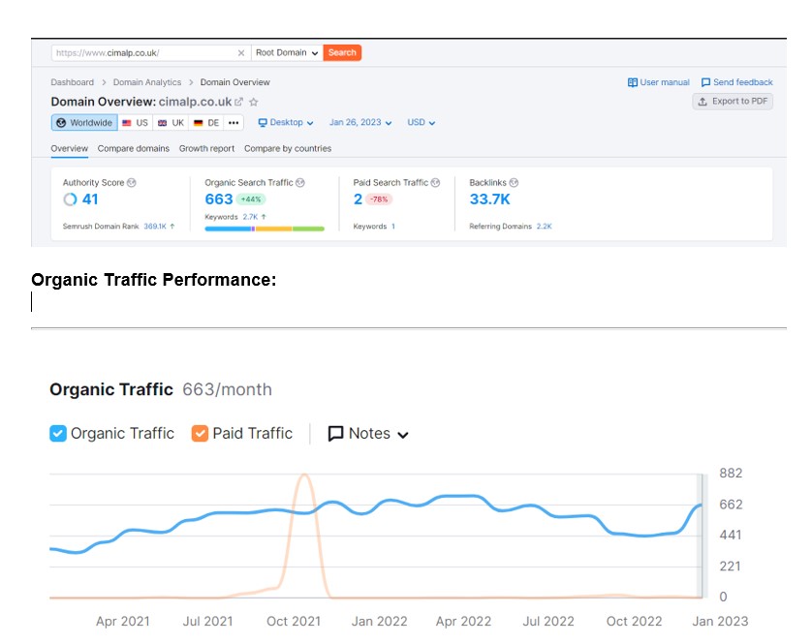The height and width of the screenshot is (644, 812).
Task: Clear the search field using the X icon
Action: 241,53
